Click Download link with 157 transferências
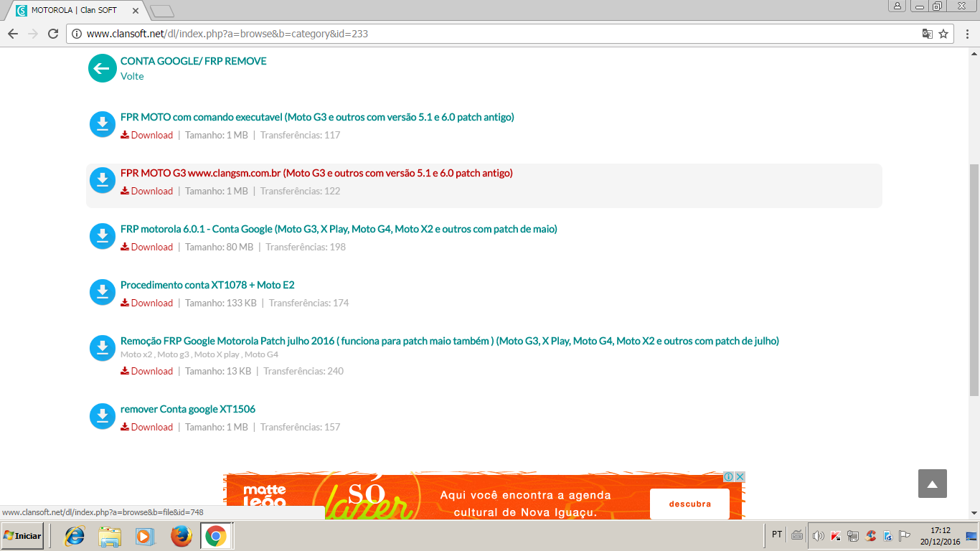Screen dimensions: 980x551 (147, 427)
